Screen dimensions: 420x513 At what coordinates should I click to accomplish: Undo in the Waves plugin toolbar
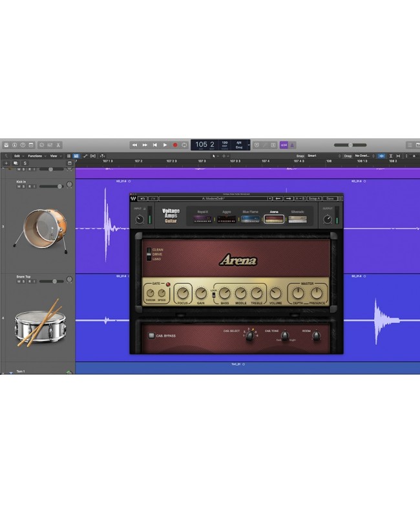tap(143, 198)
